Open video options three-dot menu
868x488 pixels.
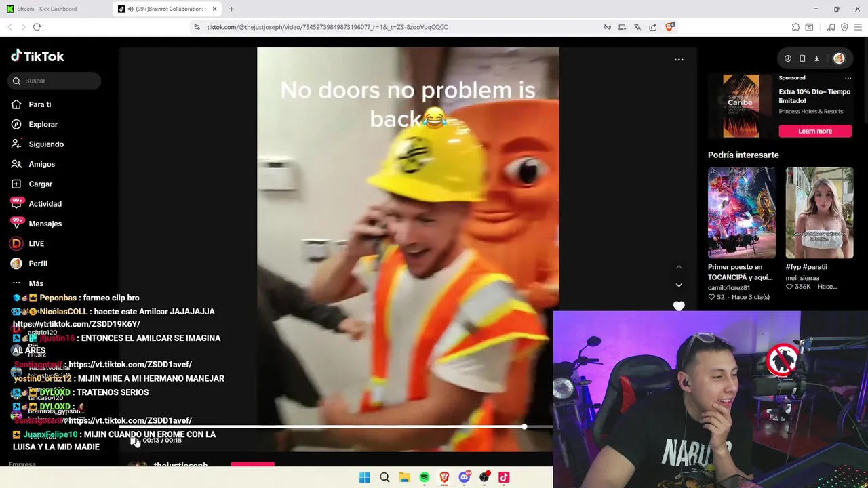(679, 60)
